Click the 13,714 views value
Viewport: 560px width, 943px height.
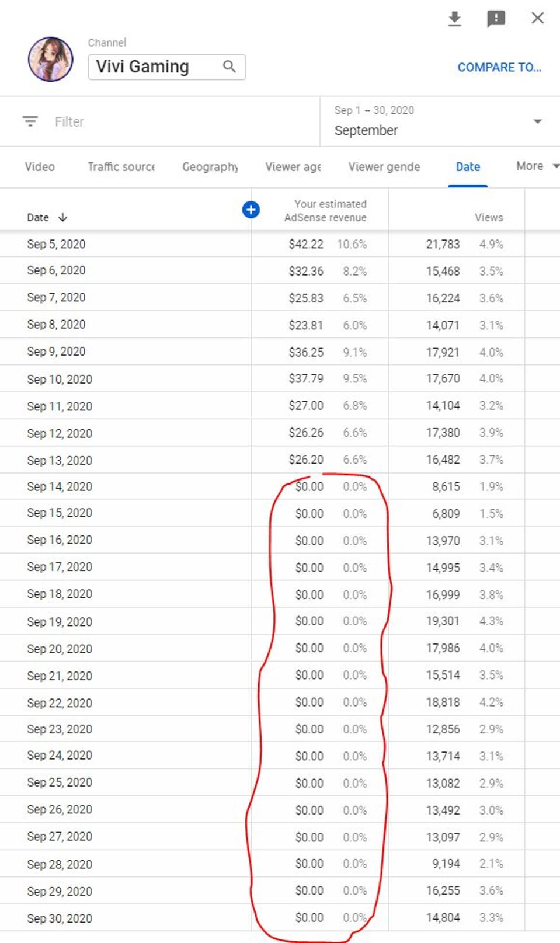tap(443, 756)
